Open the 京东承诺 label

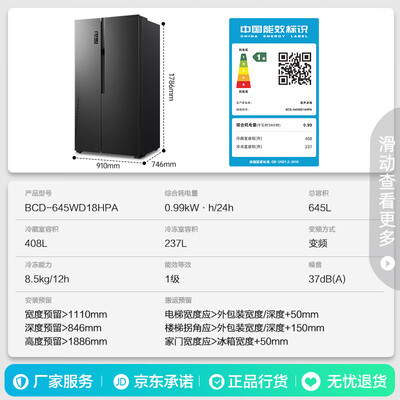pos(163,381)
